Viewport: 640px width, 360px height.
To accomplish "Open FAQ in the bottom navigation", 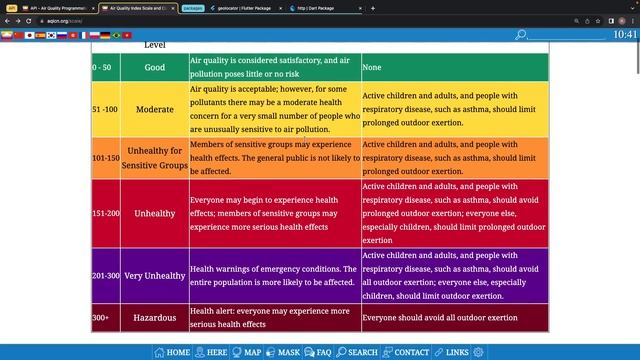I will pos(318,352).
